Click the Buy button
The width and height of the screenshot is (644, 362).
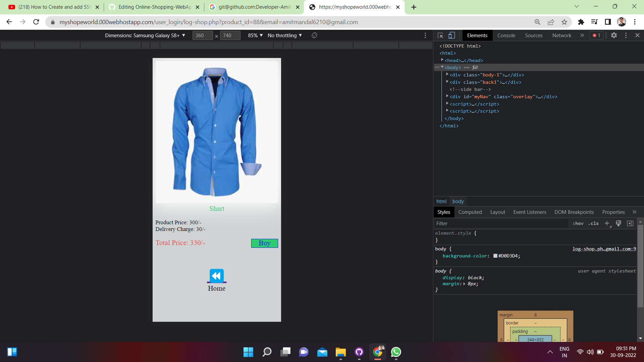point(264,243)
